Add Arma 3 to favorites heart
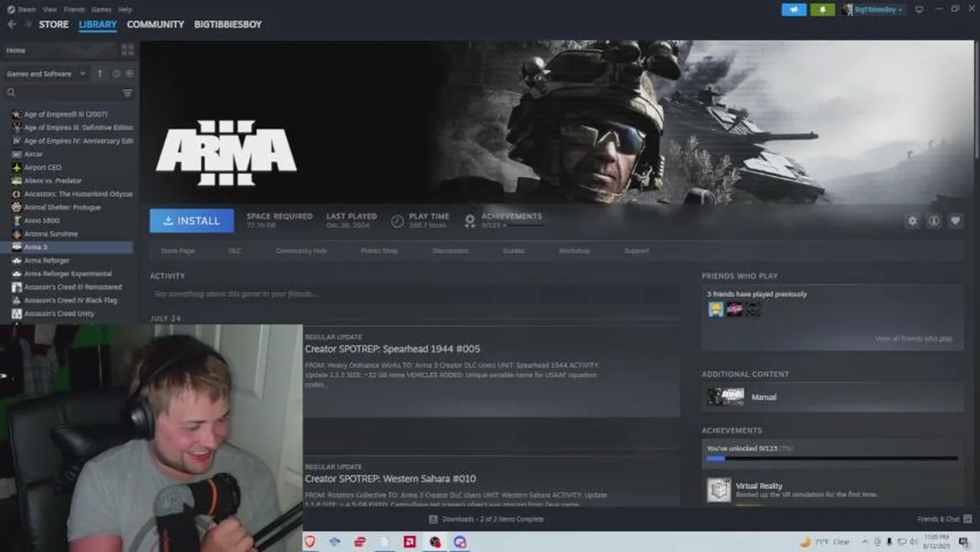 tap(955, 221)
